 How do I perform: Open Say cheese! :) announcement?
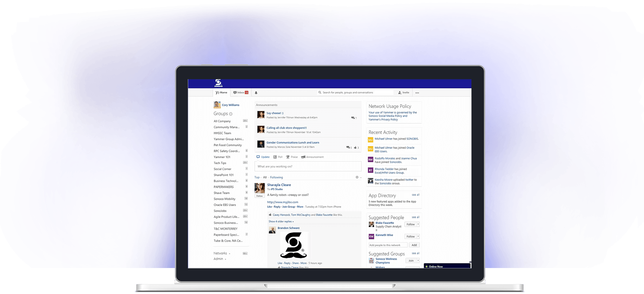(x=275, y=113)
